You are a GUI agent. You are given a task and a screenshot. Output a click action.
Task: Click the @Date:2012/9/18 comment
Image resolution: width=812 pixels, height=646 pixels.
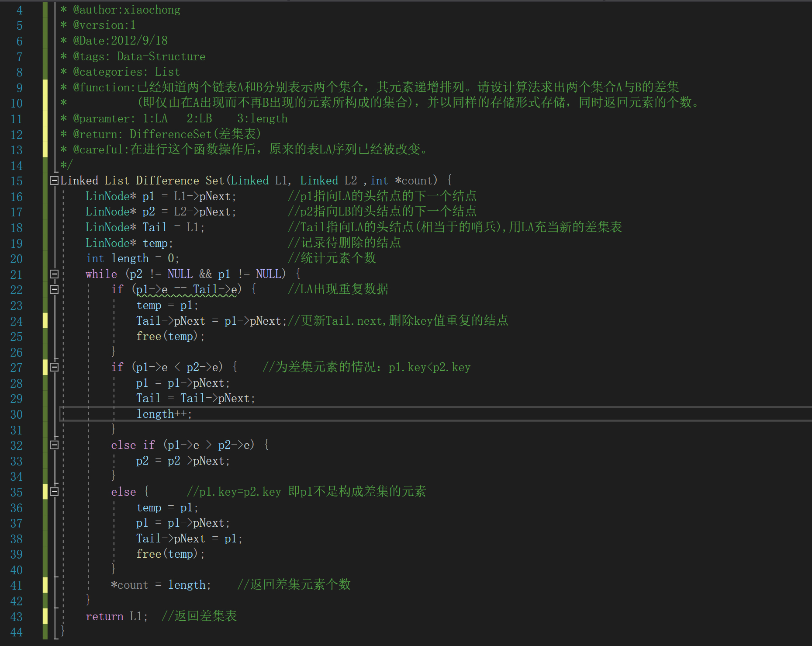tap(121, 41)
